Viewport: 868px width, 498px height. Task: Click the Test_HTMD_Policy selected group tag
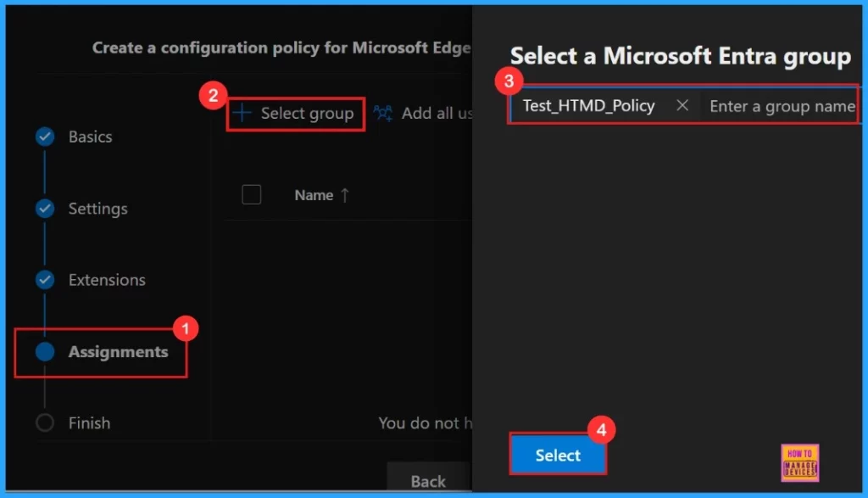588,105
